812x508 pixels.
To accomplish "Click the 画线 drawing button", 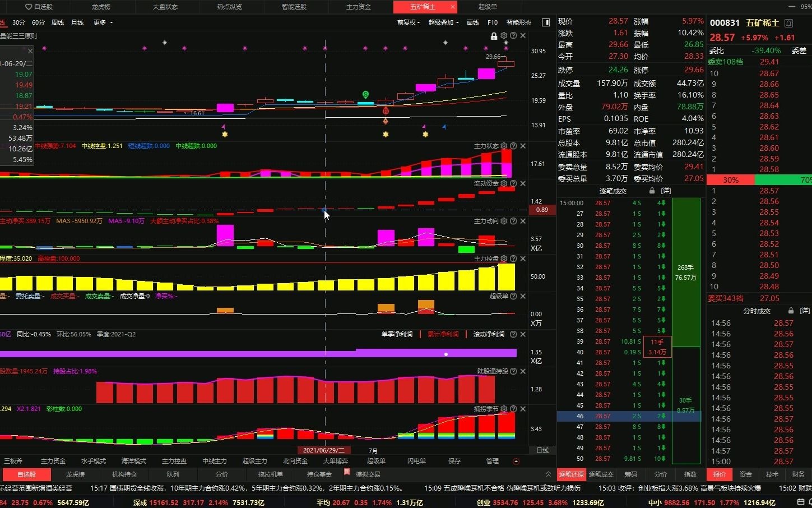I will (473, 22).
